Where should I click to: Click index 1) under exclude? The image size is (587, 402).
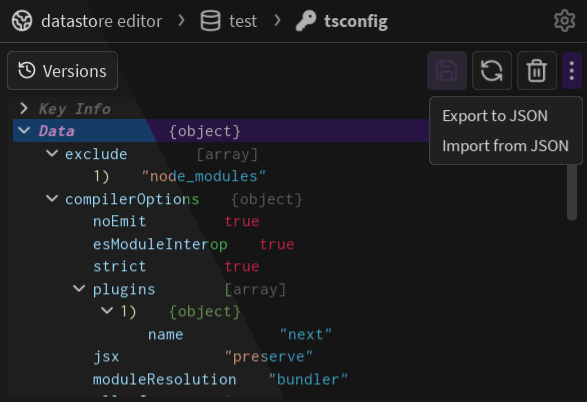101,176
